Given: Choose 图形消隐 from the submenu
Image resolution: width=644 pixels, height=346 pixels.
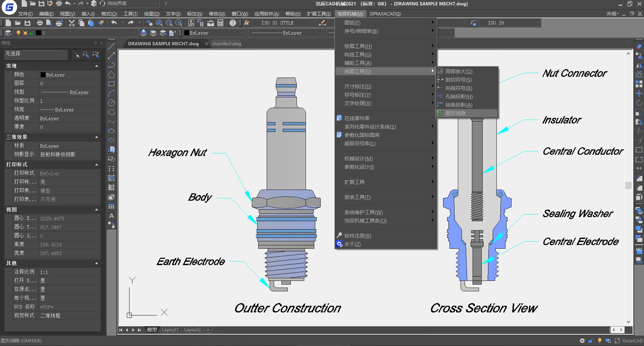Looking at the screenshot, I should pos(455,113).
